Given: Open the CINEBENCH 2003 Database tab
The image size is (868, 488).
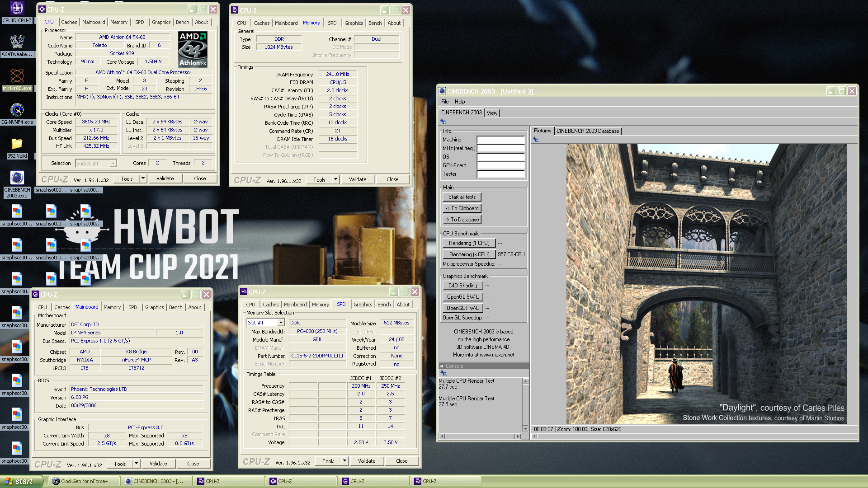Looking at the screenshot, I should coord(588,131).
